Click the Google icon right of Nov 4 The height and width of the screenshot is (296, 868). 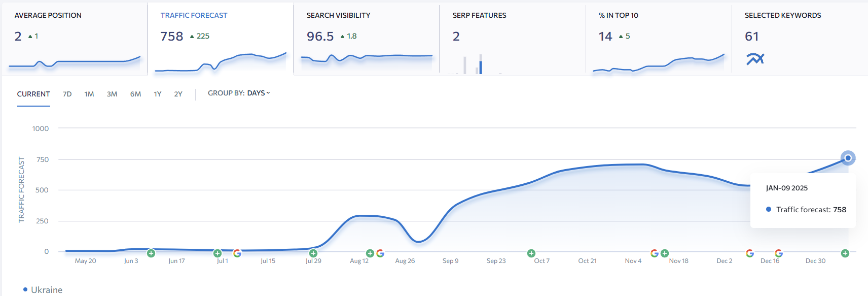pos(654,253)
